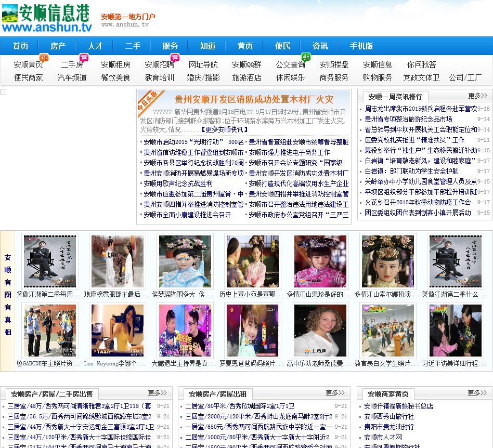Open news 安顺市强力推进电子商务工作
The width and height of the screenshot is (493, 448).
(289, 152)
